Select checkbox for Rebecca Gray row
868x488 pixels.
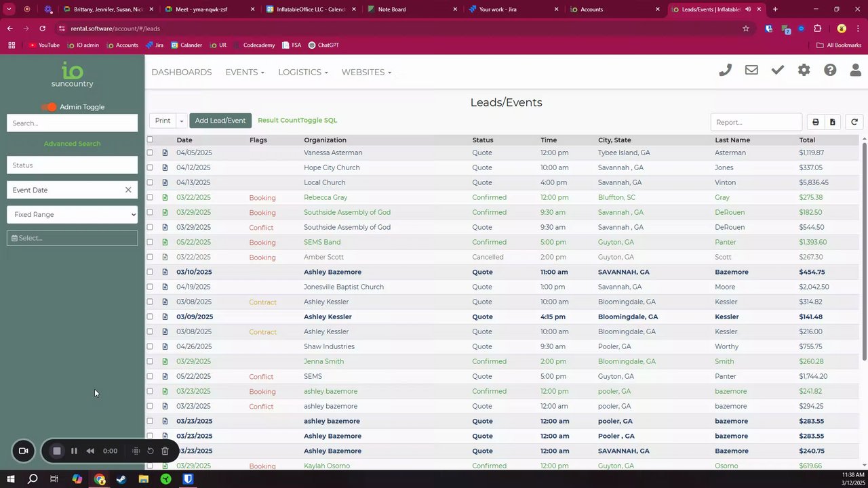point(150,197)
